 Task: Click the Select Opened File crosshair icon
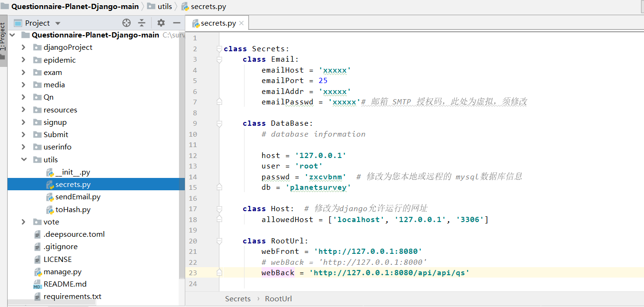[x=126, y=22]
